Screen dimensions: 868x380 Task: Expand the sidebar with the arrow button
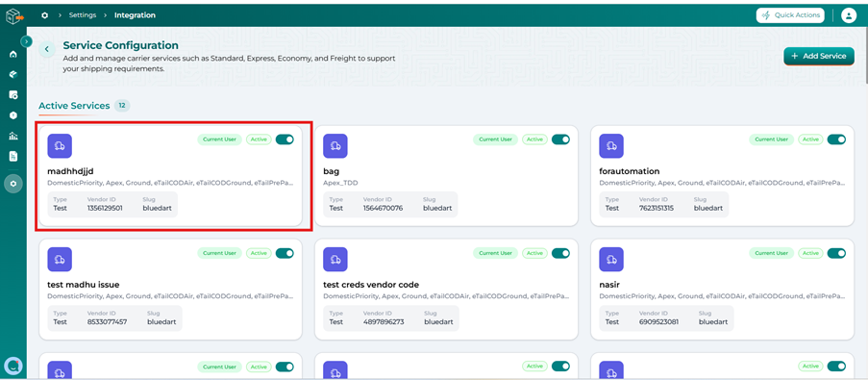pos(26,41)
